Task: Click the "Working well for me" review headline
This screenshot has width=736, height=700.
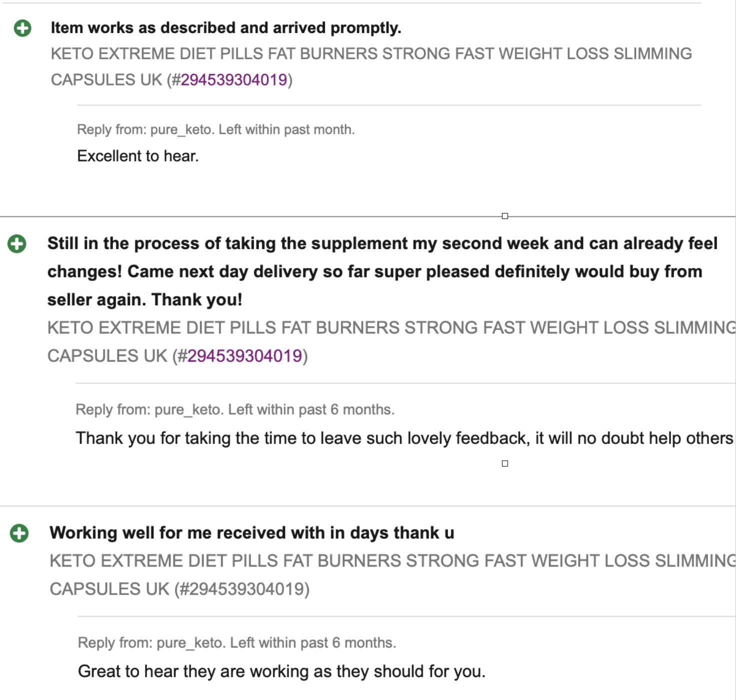Action: click(x=252, y=533)
